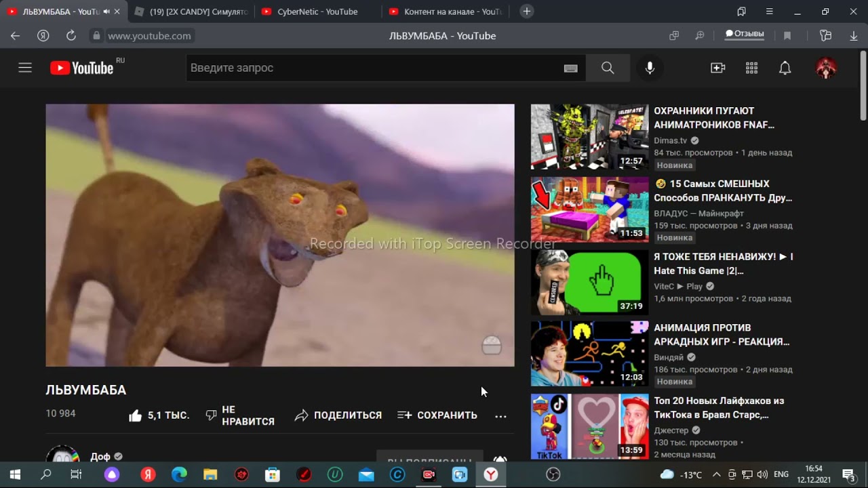Visit the Dimas.tv channel

671,140
